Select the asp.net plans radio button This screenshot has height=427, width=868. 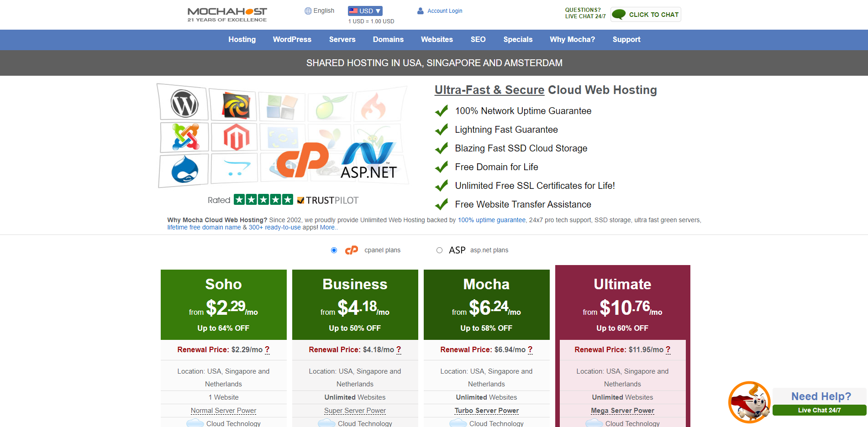click(x=439, y=250)
